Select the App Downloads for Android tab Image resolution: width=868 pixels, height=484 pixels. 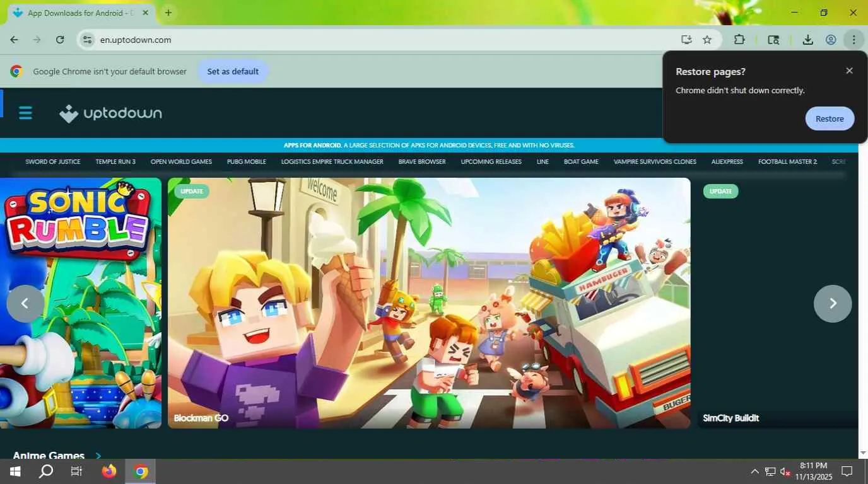coord(80,13)
